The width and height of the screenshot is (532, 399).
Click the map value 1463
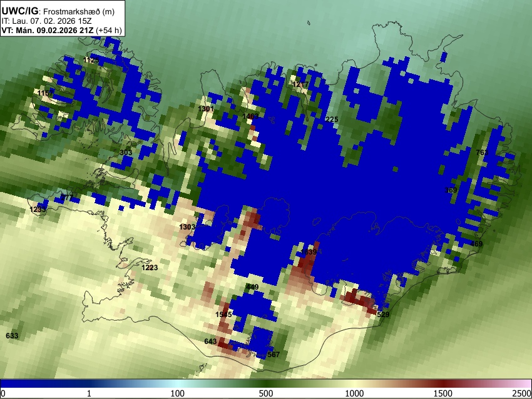coord(250,116)
